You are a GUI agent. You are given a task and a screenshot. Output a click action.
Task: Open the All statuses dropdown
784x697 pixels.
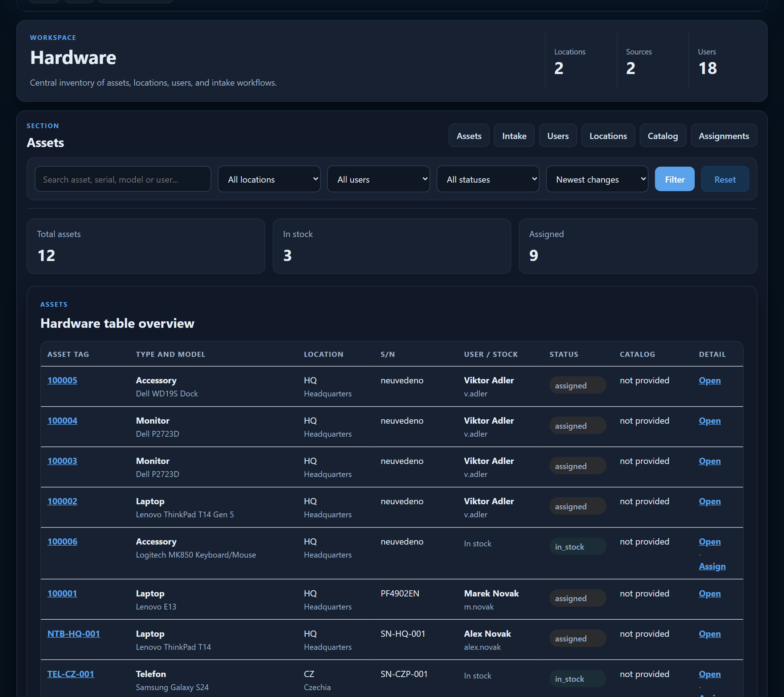[x=487, y=179]
